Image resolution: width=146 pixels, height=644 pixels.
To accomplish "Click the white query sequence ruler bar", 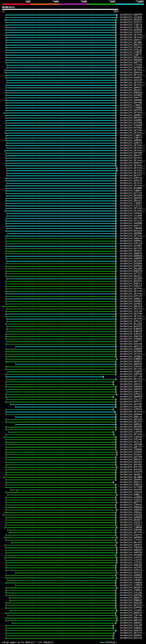I will (60, 9).
